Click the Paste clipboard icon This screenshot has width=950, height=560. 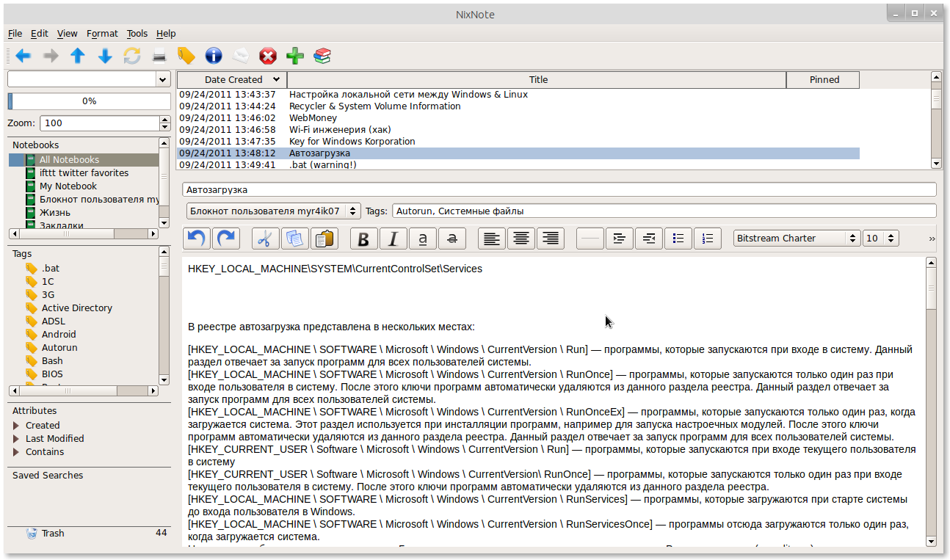click(323, 238)
